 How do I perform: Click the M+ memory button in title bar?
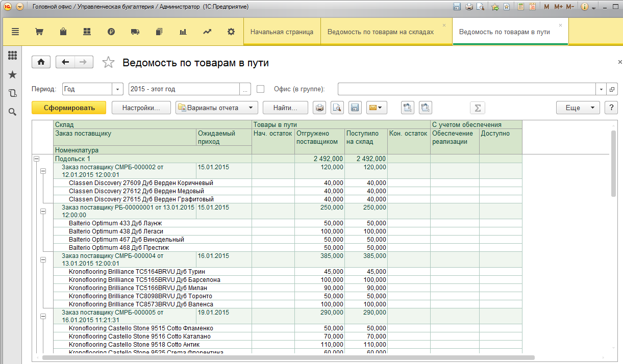tap(558, 7)
